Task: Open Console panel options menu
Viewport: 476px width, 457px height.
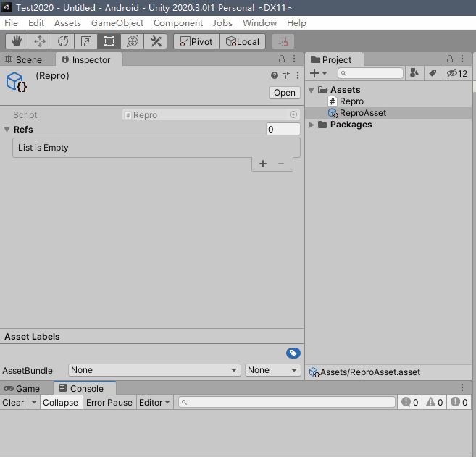Action: [x=462, y=387]
